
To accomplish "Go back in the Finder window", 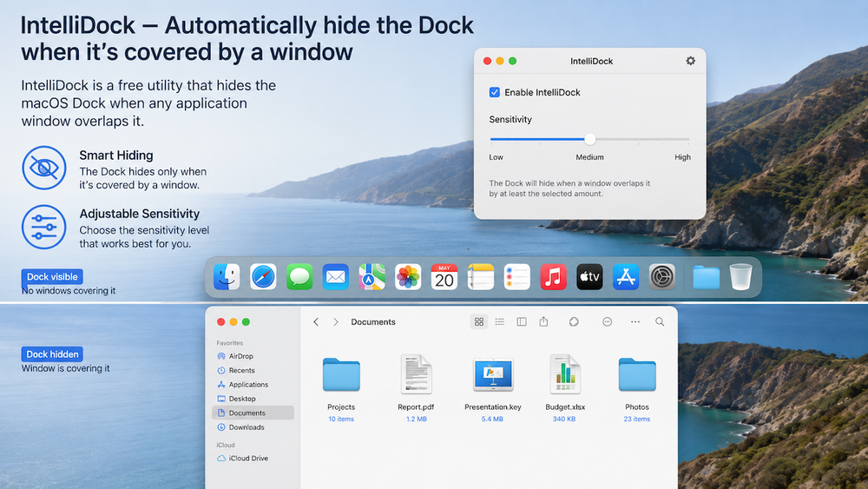I will tap(316, 321).
